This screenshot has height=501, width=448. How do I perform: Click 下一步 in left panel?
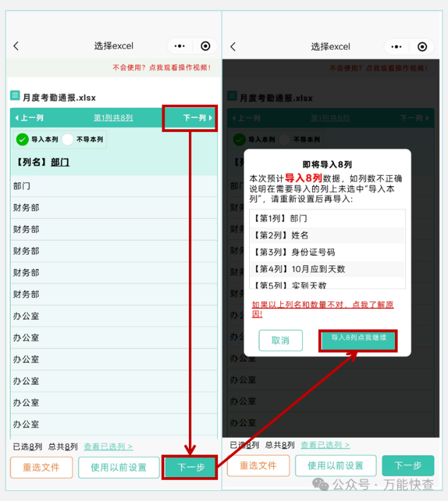point(191,467)
